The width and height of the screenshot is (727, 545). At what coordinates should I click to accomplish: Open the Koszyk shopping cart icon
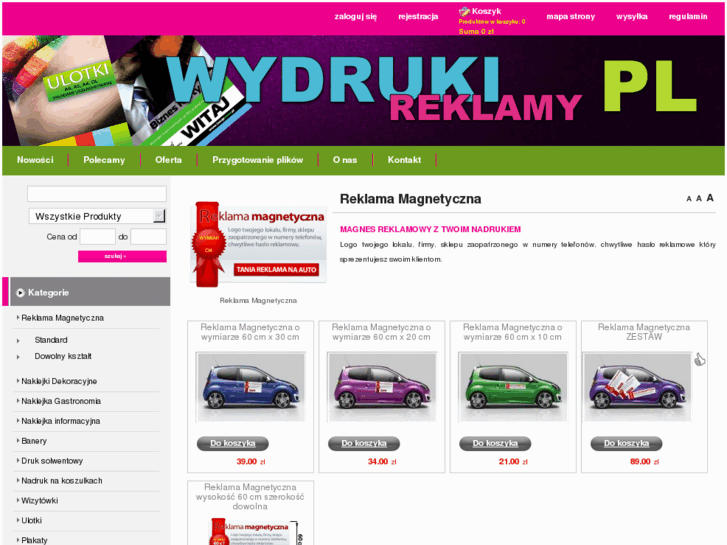click(464, 12)
